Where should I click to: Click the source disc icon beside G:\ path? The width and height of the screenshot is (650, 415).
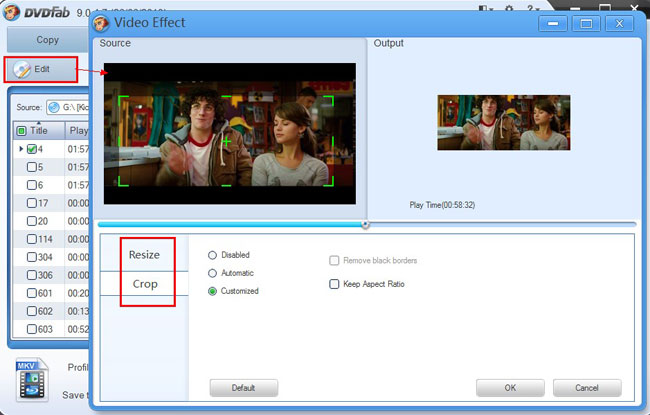[x=54, y=107]
